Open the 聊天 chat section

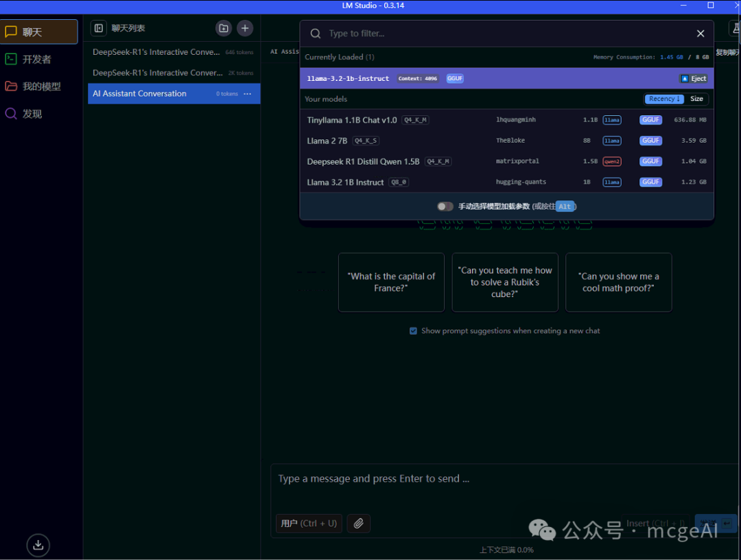pyautogui.click(x=38, y=32)
